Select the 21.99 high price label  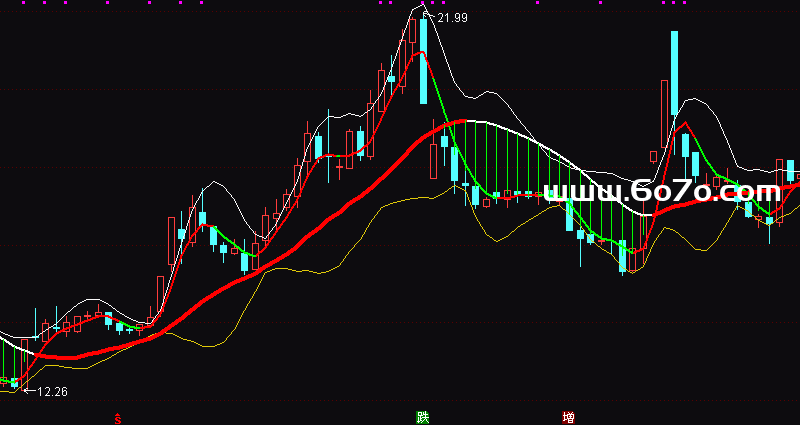[452, 18]
